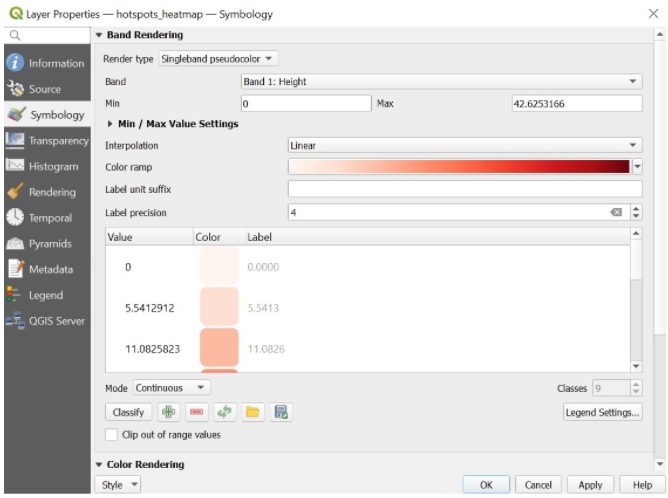Click the add values manually plus icon
This screenshot has width=668, height=498.
tap(169, 412)
